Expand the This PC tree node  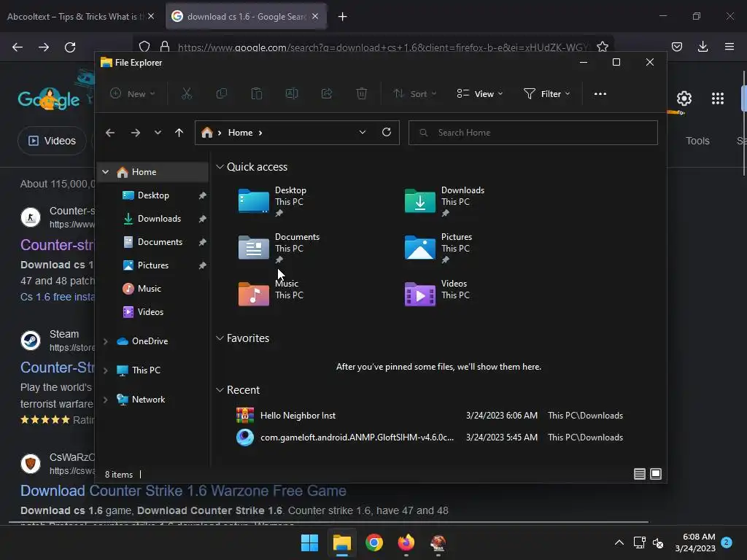click(105, 370)
